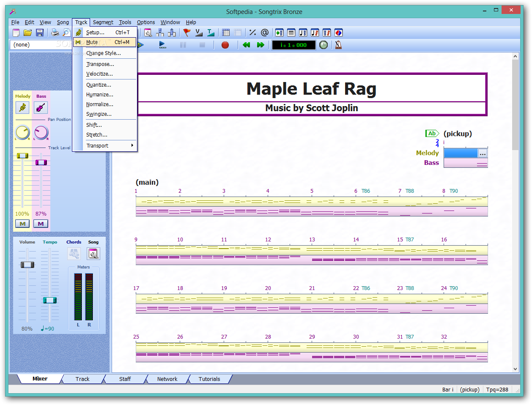Click the vertical scrollbar down arrow
Image resolution: width=532 pixels, height=405 pixels.
[515, 369]
